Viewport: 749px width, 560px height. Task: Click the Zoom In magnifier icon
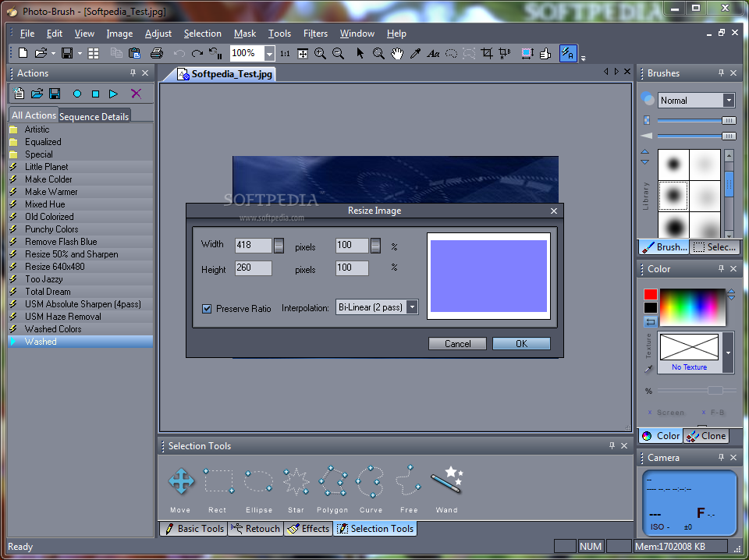320,53
